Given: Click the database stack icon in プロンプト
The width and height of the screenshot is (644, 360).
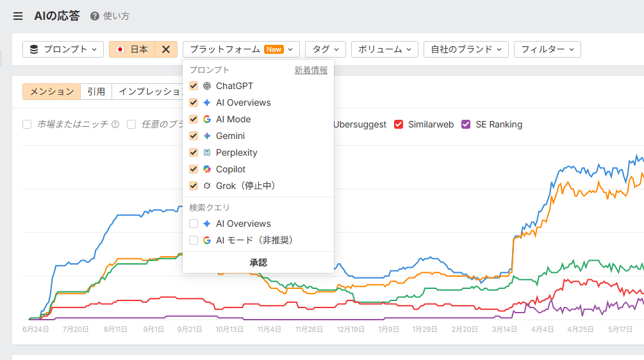Looking at the screenshot, I should click(x=34, y=49).
